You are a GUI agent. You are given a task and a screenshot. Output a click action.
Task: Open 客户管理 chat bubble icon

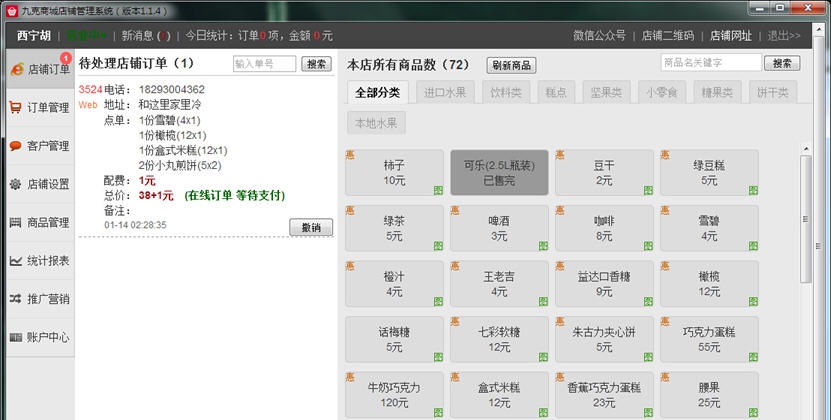pos(15,146)
